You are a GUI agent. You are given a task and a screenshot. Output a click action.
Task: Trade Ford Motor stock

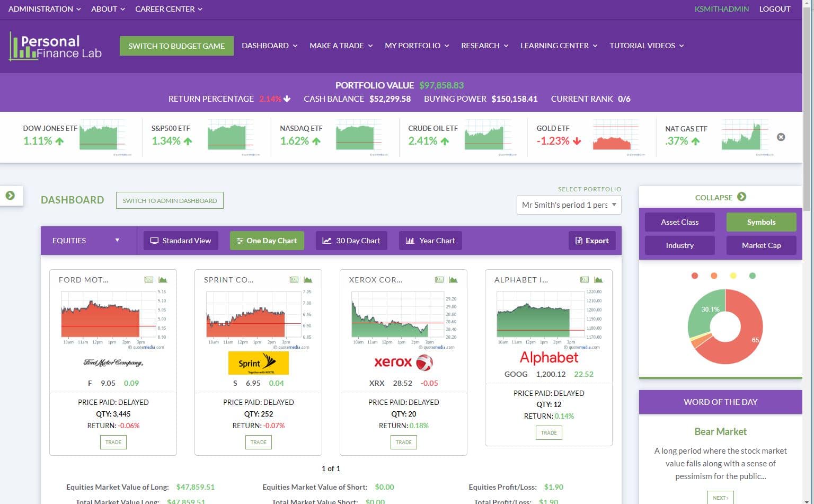point(113,442)
